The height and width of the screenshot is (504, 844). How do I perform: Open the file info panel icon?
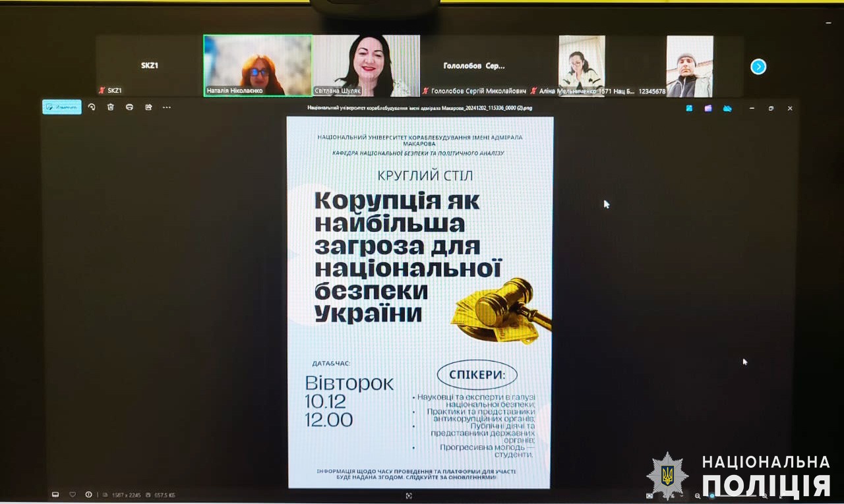(x=88, y=495)
